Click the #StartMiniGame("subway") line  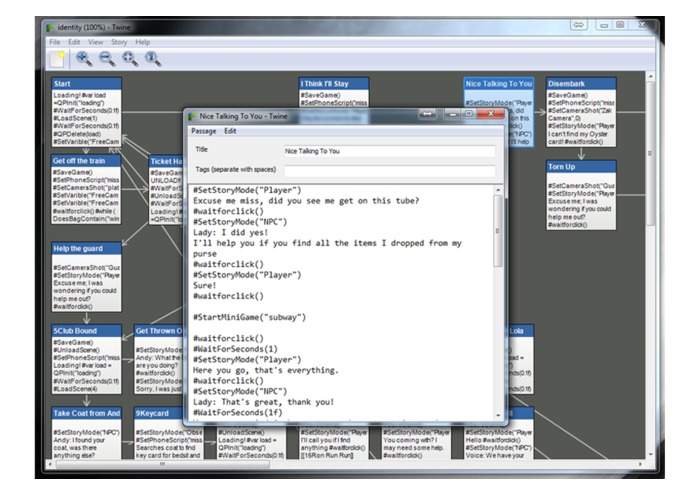250,317
